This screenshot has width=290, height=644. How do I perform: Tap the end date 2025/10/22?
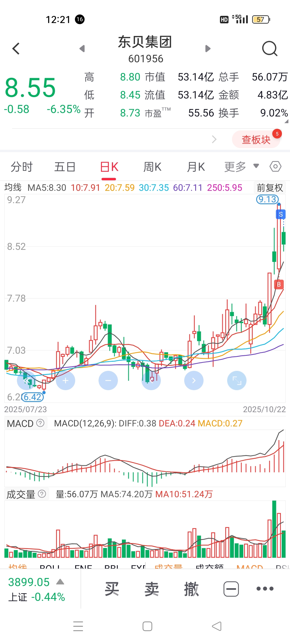264,409
